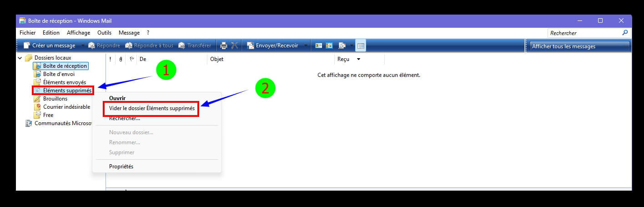Open the Créer un message dropdown arrow

(82, 45)
